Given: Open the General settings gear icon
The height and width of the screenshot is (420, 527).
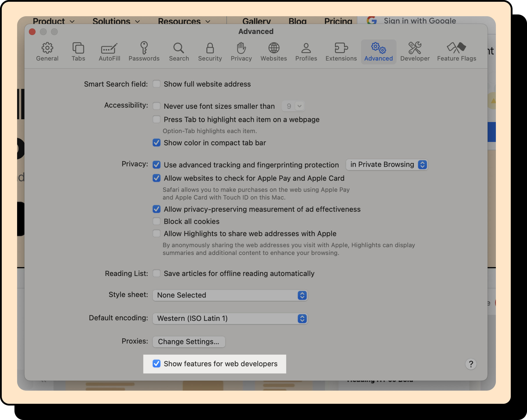Looking at the screenshot, I should [47, 48].
